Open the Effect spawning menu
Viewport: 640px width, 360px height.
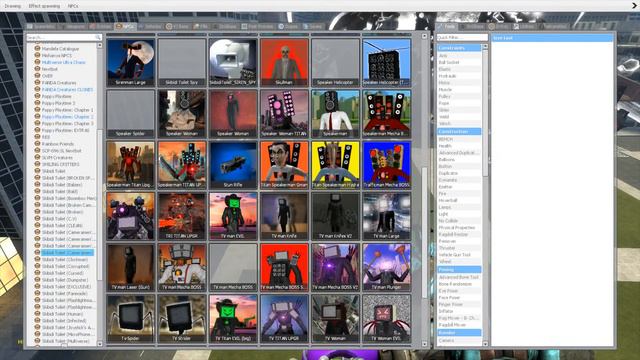click(44, 6)
